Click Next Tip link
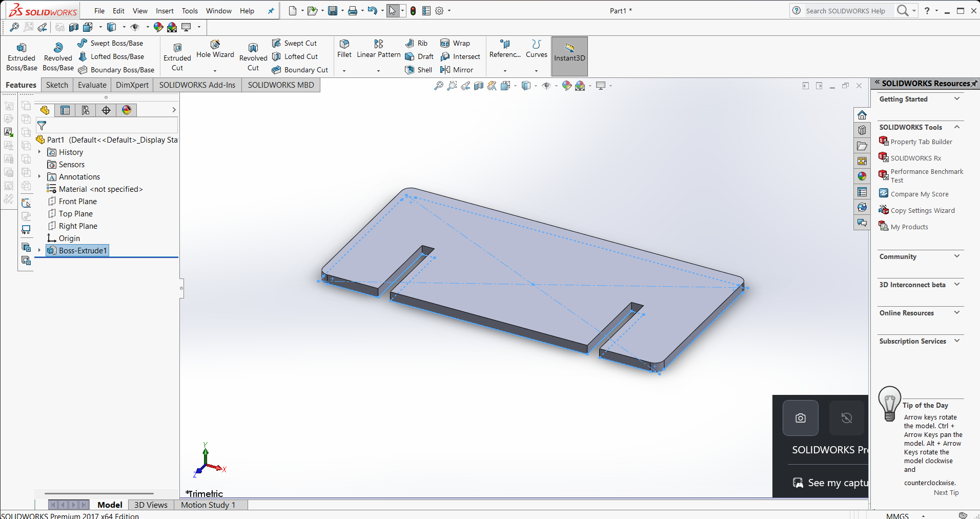Image resolution: width=980 pixels, height=519 pixels. pos(946,493)
